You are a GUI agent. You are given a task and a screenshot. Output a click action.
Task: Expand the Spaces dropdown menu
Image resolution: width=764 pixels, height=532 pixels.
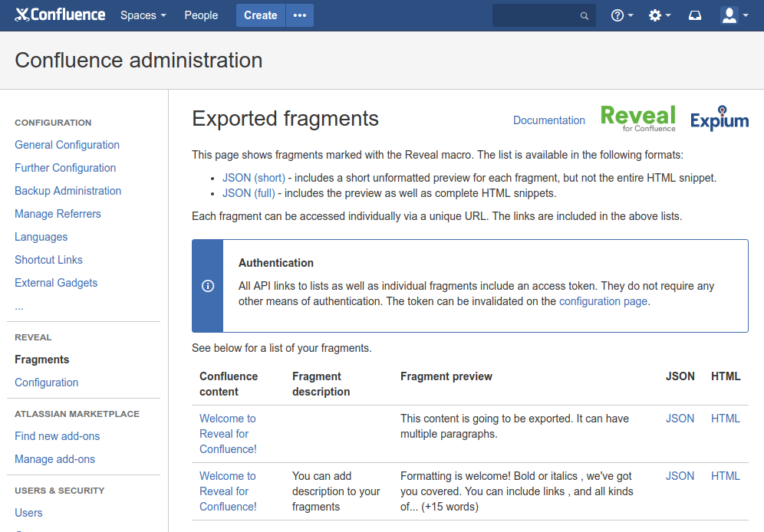tap(143, 15)
